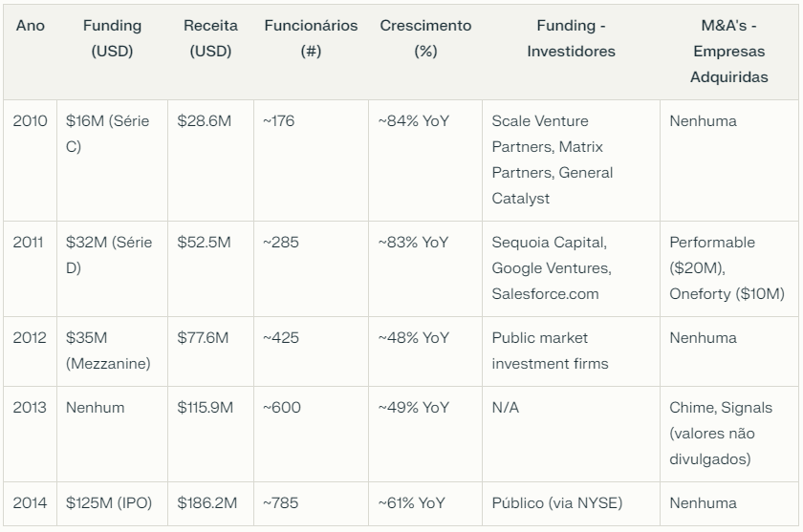The height and width of the screenshot is (532, 803).
Task: Click the $125M (IPO) funding cell
Action: pyautogui.click(x=111, y=502)
